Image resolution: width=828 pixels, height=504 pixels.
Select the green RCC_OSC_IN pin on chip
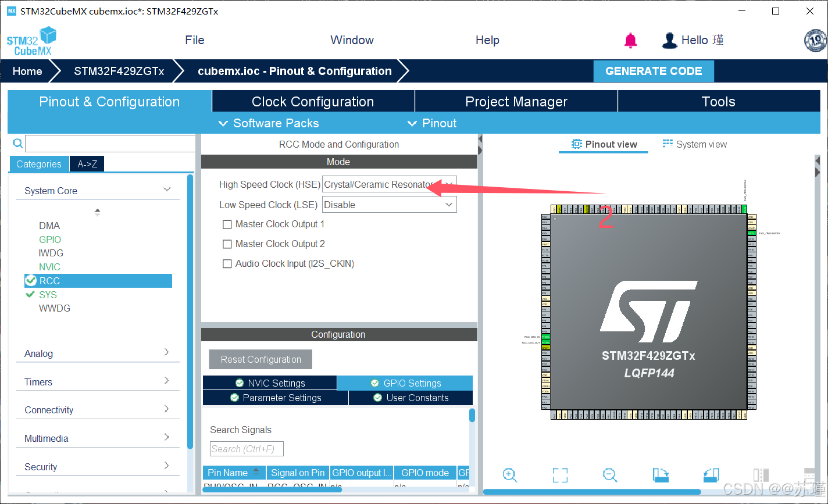point(545,337)
